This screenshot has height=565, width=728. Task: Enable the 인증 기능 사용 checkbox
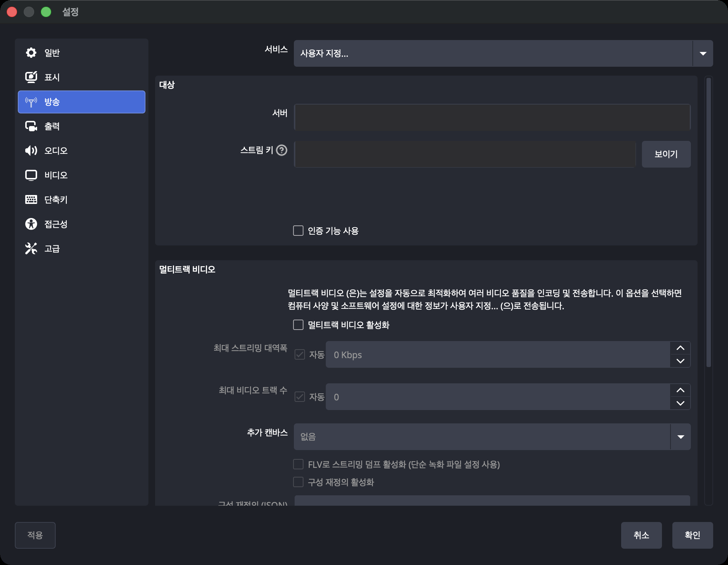click(x=298, y=231)
